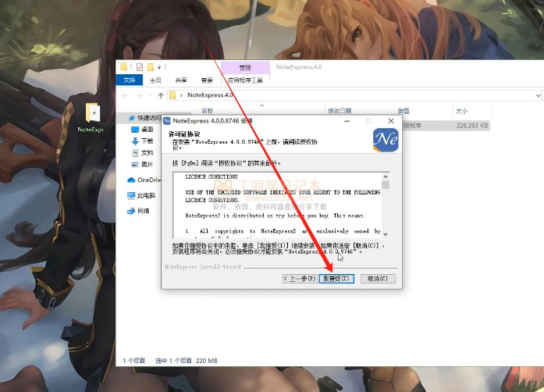Open Network (网络) in the navigation pane
The height and width of the screenshot is (392, 544).
click(143, 211)
